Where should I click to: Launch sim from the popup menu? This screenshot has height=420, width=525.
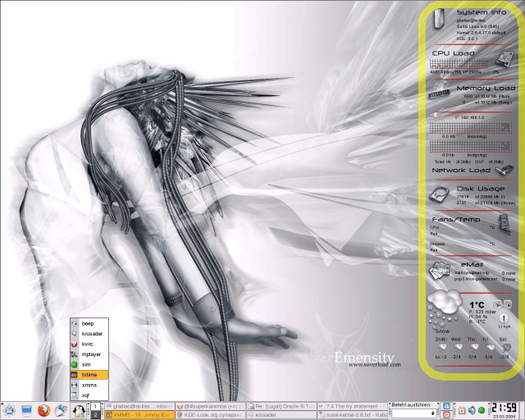(x=89, y=364)
